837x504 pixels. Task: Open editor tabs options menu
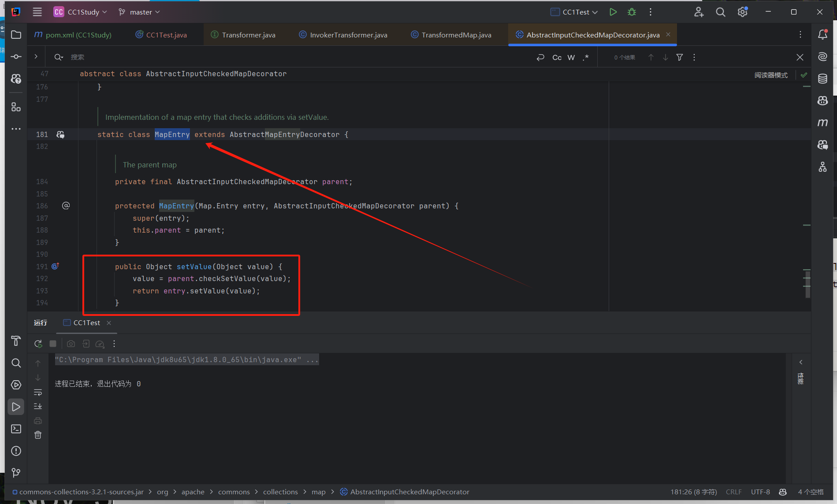tap(800, 34)
